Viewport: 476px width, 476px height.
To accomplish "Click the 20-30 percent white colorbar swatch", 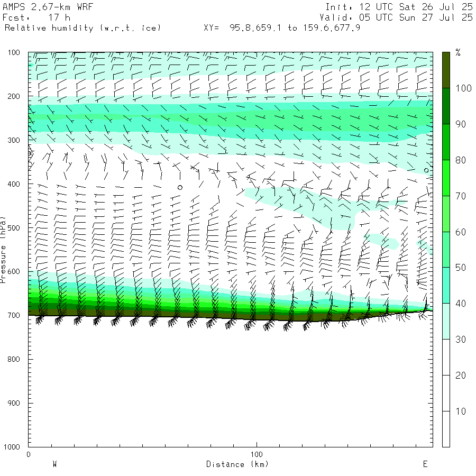I will tap(446, 357).
